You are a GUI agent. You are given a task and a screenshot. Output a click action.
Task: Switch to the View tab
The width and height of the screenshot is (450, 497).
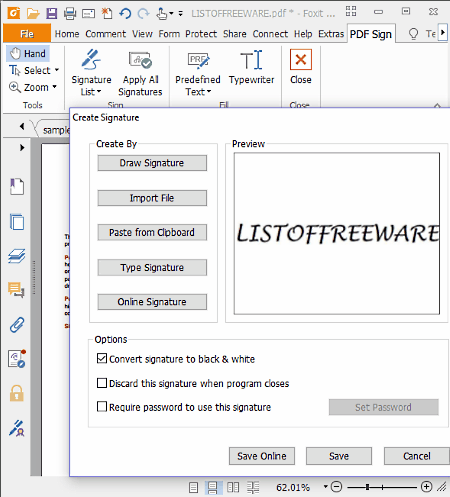pyautogui.click(x=142, y=34)
